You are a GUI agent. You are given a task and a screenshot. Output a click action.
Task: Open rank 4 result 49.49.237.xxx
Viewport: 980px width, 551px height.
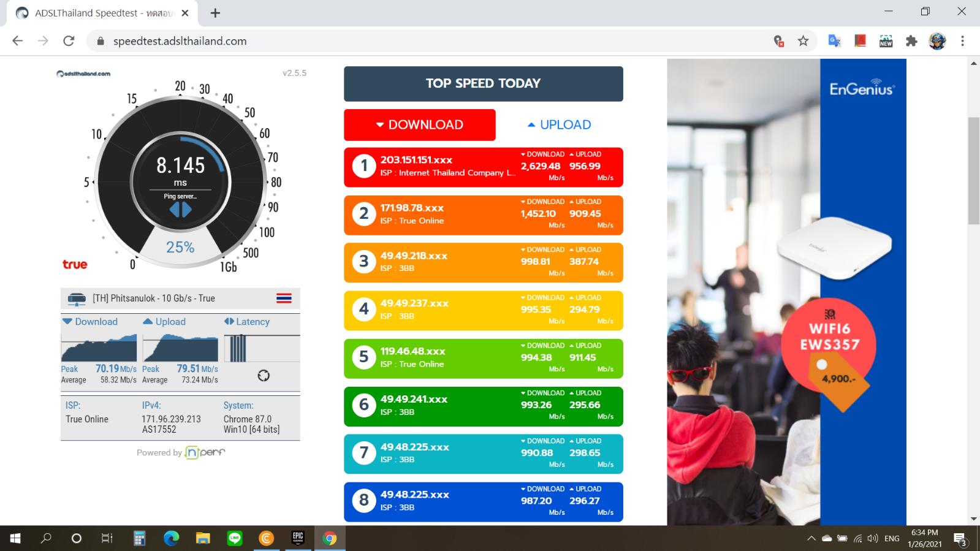click(x=484, y=311)
